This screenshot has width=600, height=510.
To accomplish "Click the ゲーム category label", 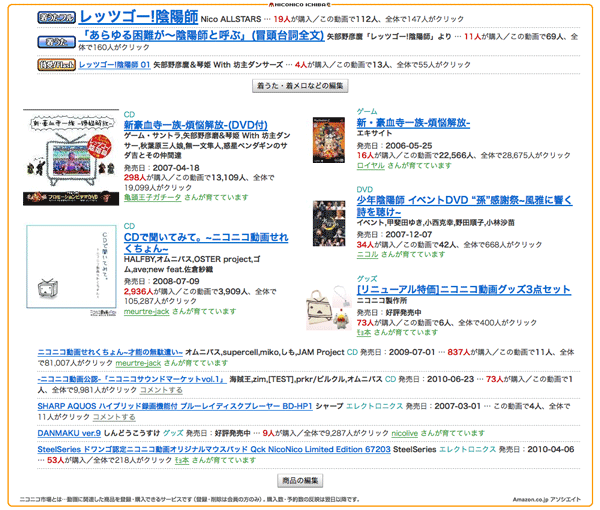I will (367, 111).
